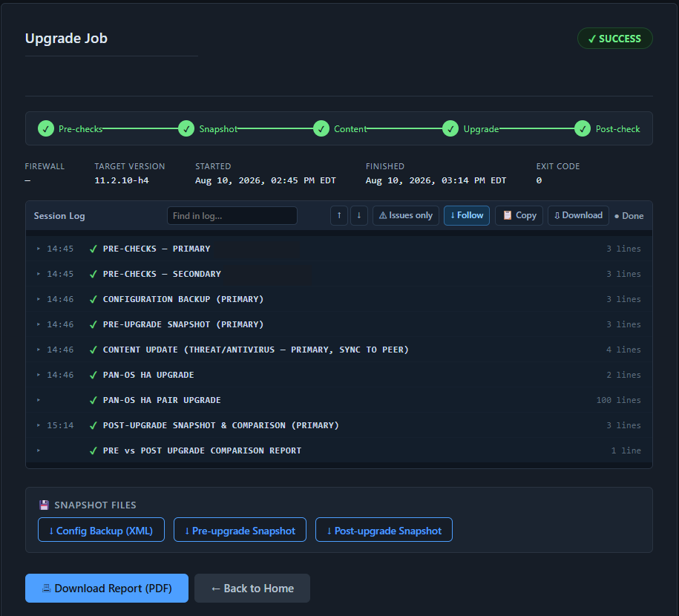This screenshot has height=616, width=679.
Task: Click checkmark beside PAN-OS HA UPGRADE
Action: (x=93, y=375)
